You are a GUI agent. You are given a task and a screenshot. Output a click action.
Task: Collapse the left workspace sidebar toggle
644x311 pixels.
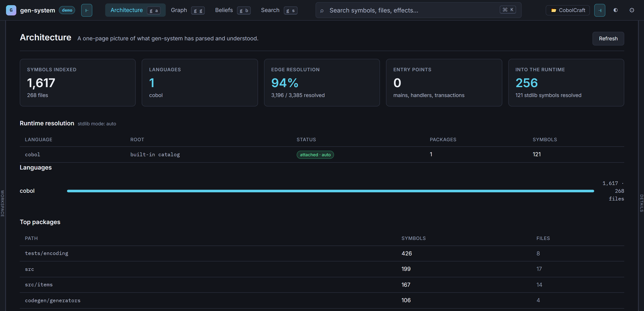click(87, 10)
